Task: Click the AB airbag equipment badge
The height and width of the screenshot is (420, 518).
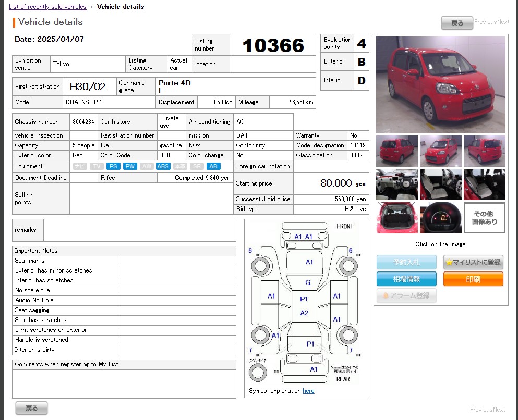Action: pos(213,166)
